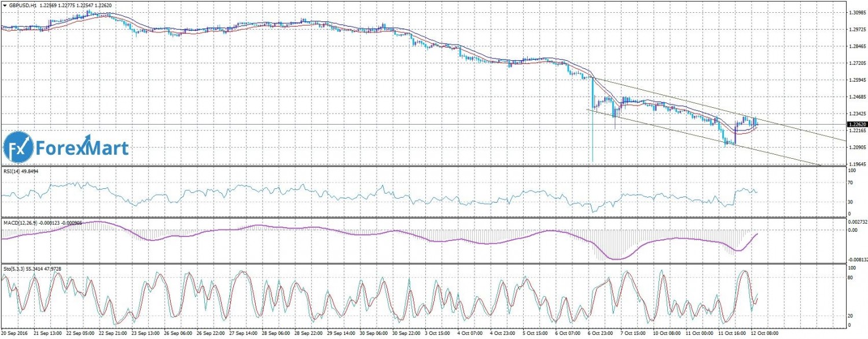Click the small triangle before GBPUSD,H1
Image resolution: width=868 pixels, height=339 pixels.
(x=4, y=4)
